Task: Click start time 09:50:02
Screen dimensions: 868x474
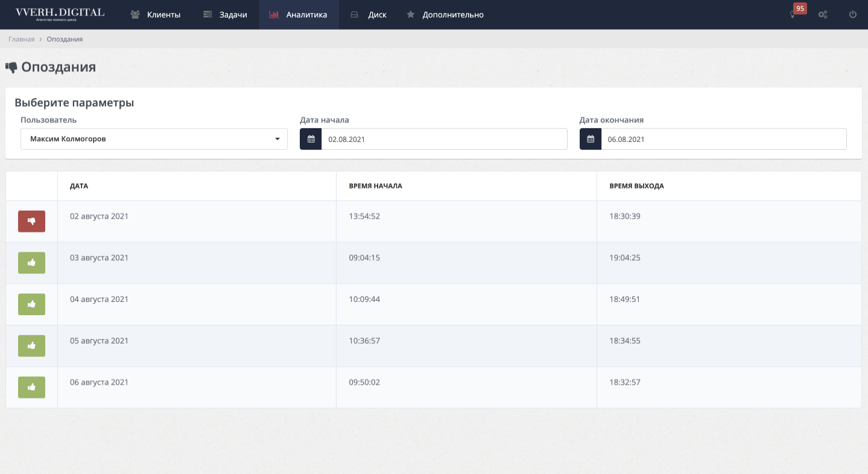Action: (364, 382)
